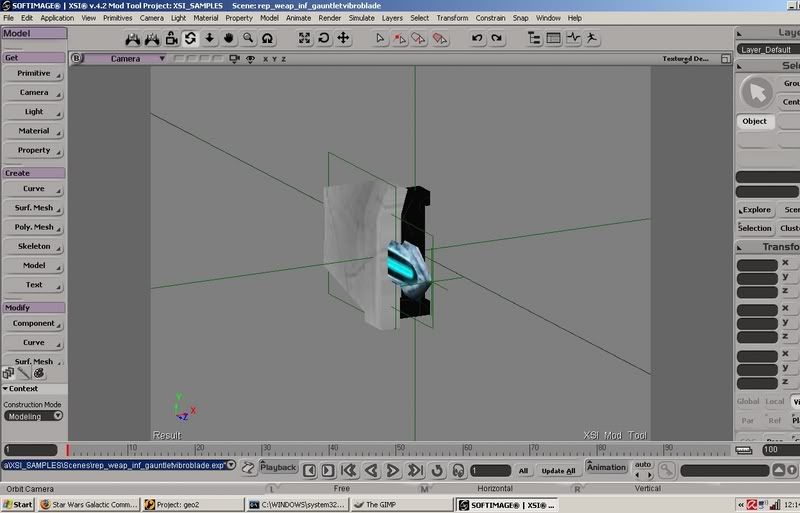This screenshot has height=513, width=800.
Task: Click the Poly. Mesh button
Action: click(x=34, y=227)
